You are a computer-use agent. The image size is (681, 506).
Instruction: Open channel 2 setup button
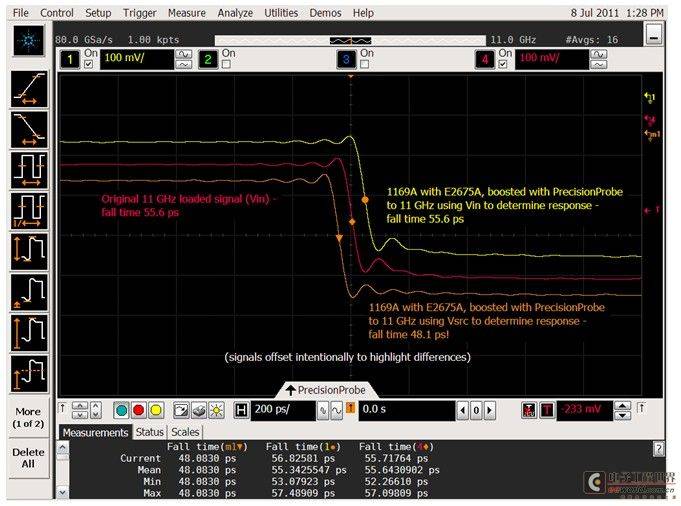coord(208,59)
